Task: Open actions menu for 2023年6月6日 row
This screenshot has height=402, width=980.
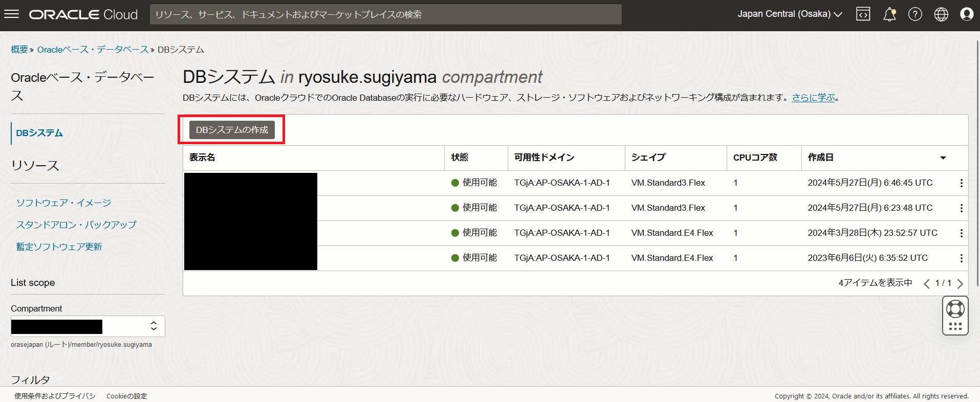Action: (x=961, y=258)
